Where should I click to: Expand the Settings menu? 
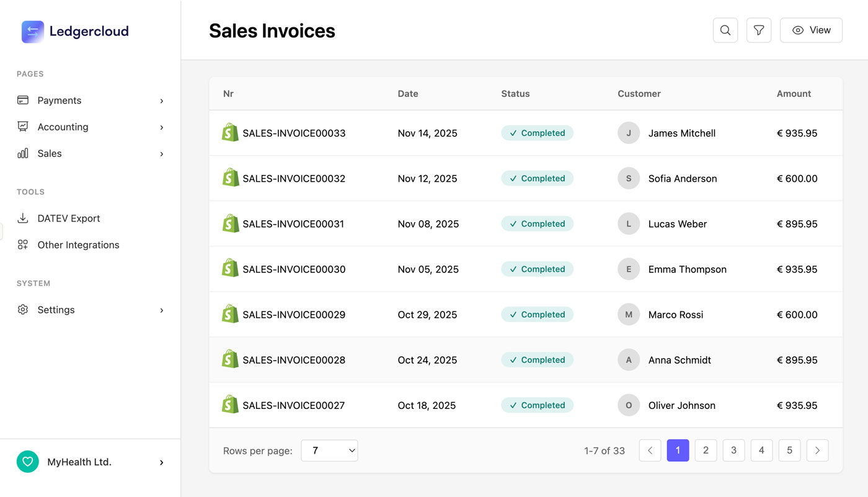tap(161, 310)
